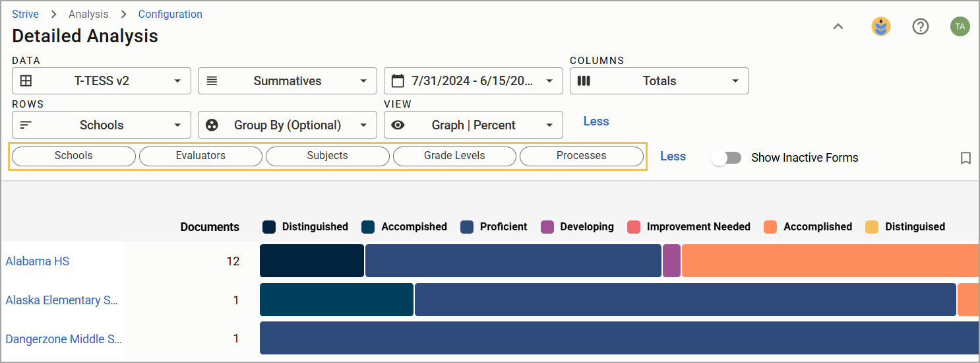Open the Schools rows dropdown
This screenshot has width=980, height=363.
tap(102, 125)
